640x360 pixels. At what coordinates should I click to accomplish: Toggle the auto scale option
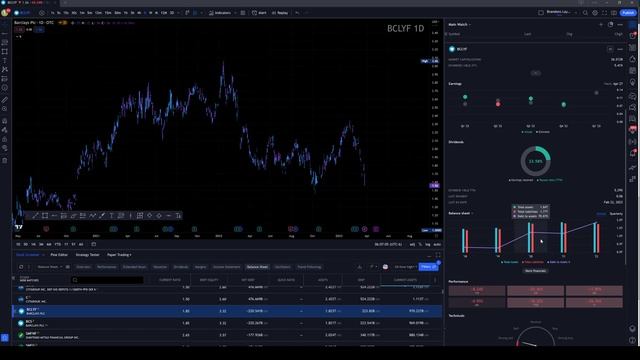[x=437, y=244]
